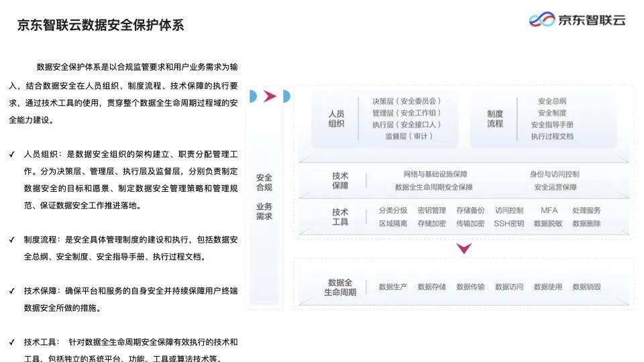Image resolution: width=644 pixels, height=362 pixels.
Task: Click 密钥管理 in the tools row
Action: [x=431, y=210]
